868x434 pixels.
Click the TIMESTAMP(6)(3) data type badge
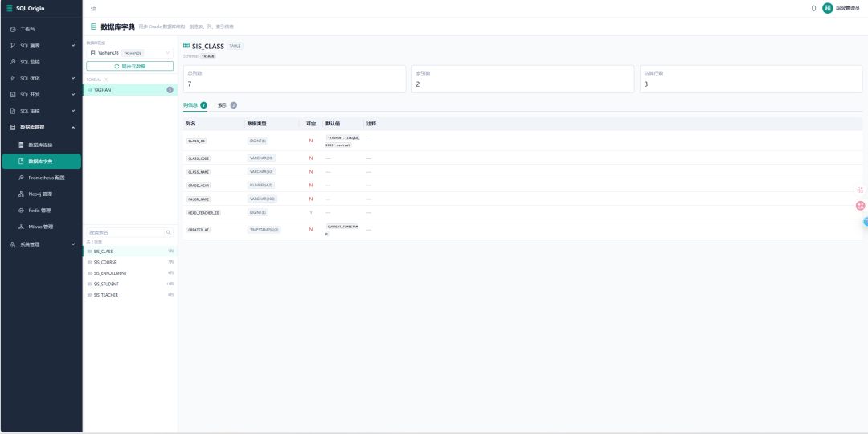[264, 229]
